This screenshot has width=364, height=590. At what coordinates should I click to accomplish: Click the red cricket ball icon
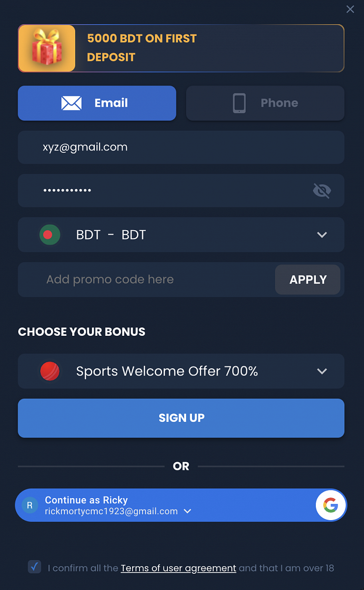point(50,371)
